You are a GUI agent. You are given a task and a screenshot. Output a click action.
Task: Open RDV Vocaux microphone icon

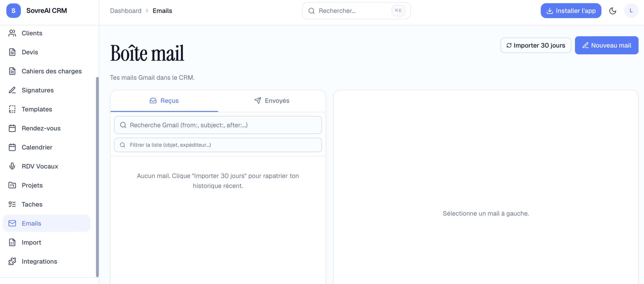point(12,166)
